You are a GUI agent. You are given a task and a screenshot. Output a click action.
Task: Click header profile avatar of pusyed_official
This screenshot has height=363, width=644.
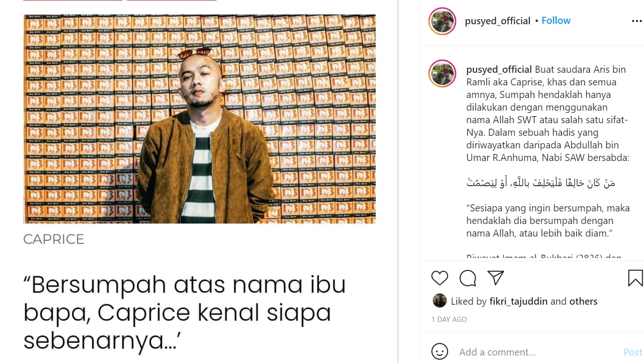[x=442, y=21]
